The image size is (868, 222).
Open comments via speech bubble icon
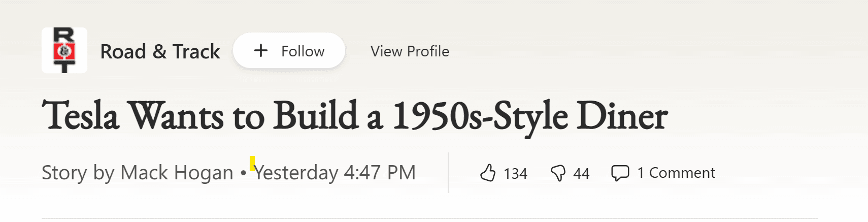[620, 173]
